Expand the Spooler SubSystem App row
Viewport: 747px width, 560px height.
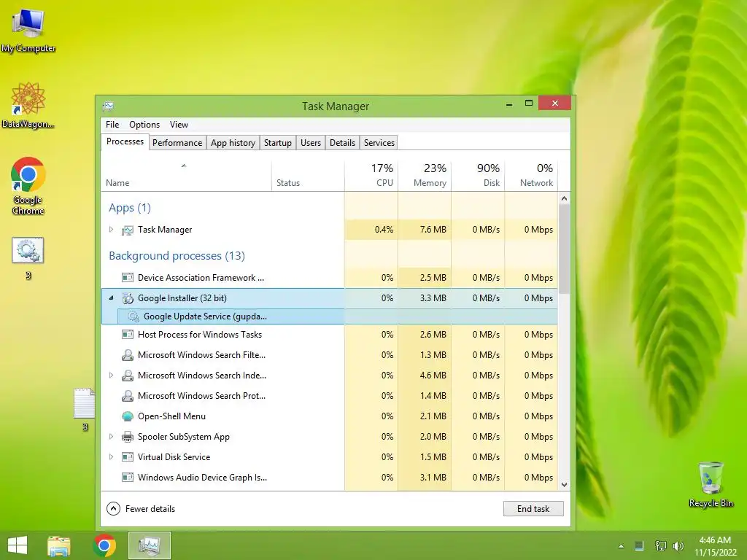(111, 437)
